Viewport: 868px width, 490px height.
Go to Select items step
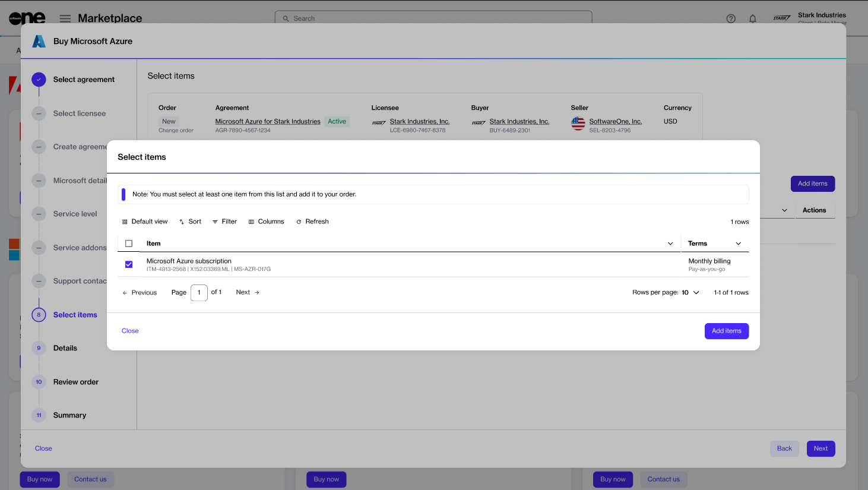tap(75, 315)
